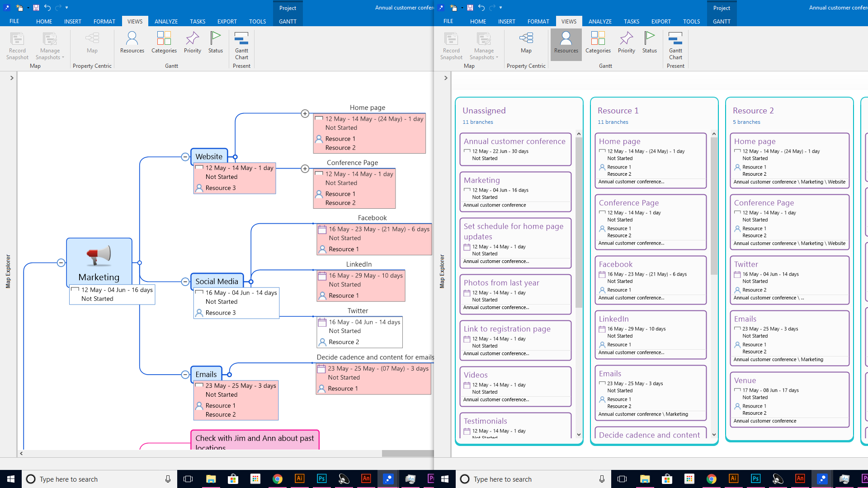Click Status flag icon in right ribbon
Screen dimensions: 868x488
[649, 42]
